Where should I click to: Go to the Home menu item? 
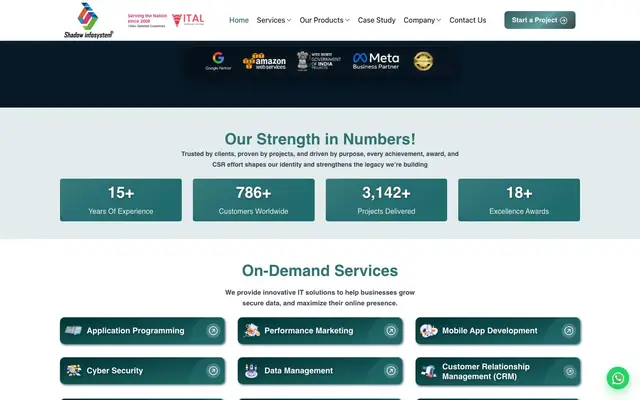tap(239, 20)
